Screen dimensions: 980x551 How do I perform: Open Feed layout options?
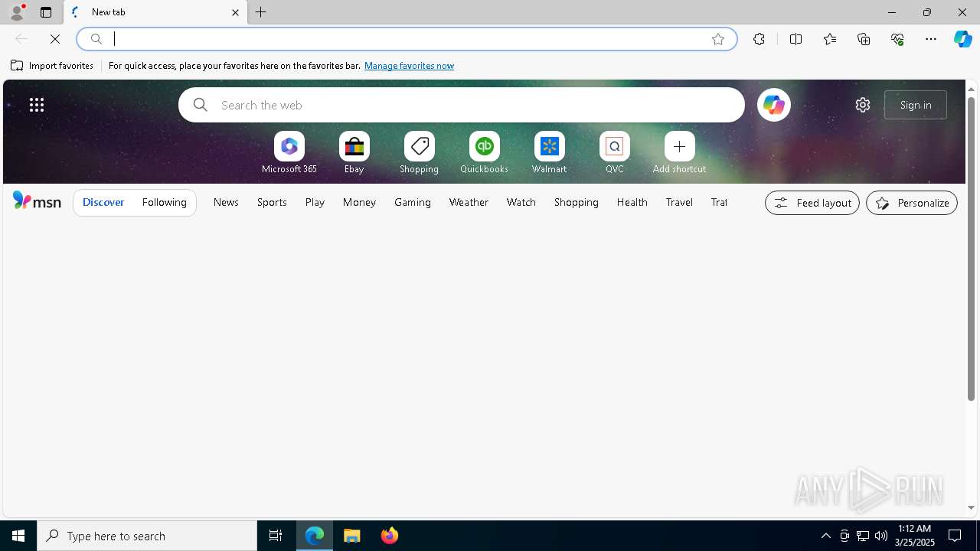tap(812, 203)
